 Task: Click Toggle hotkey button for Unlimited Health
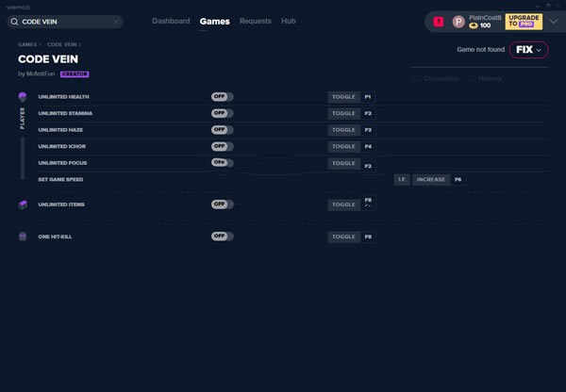coord(343,97)
